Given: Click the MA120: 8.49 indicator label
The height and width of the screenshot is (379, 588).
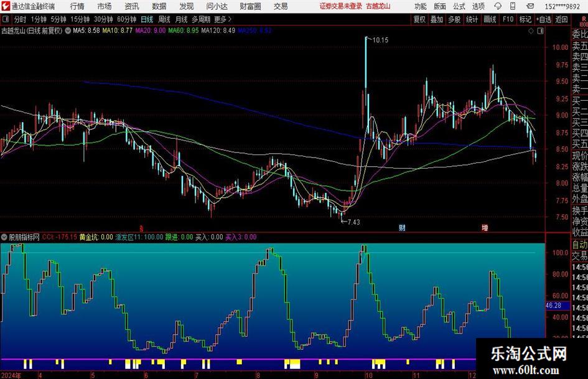Looking at the screenshot, I should tap(218, 30).
